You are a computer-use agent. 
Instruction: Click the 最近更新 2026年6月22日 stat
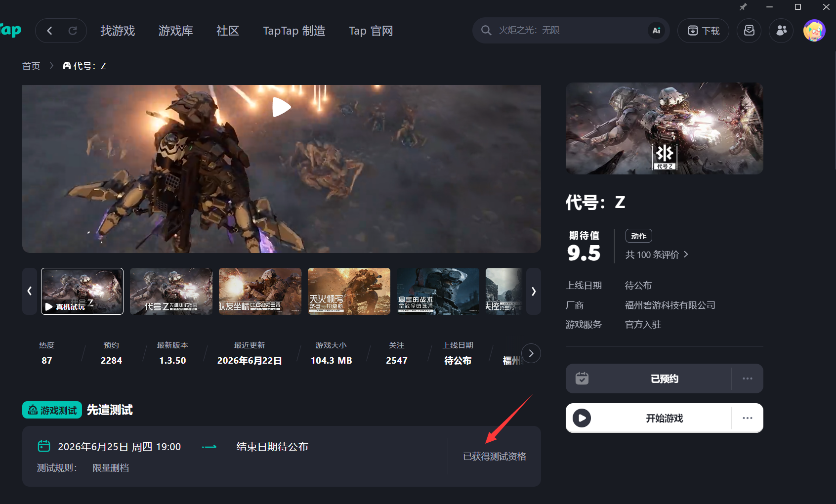tap(250, 353)
